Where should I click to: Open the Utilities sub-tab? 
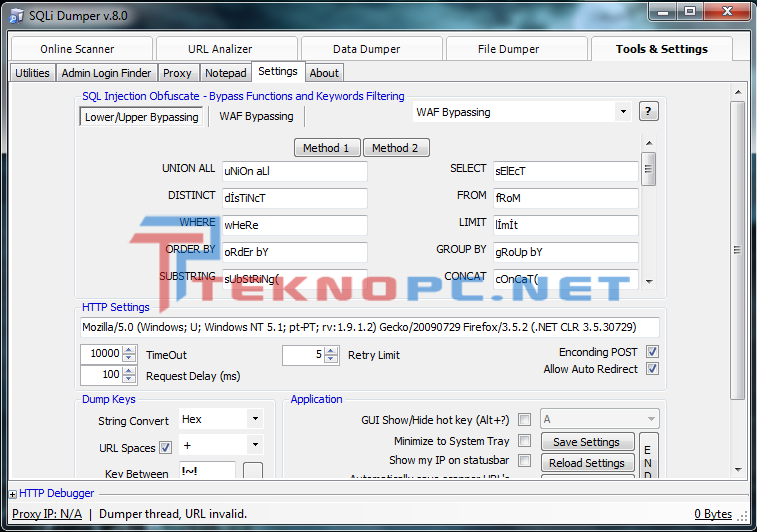[32, 73]
